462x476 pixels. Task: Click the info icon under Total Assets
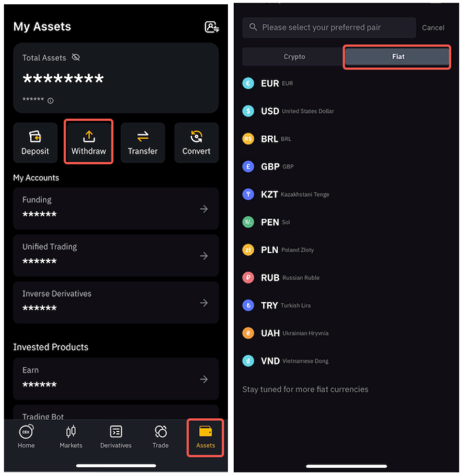51,101
